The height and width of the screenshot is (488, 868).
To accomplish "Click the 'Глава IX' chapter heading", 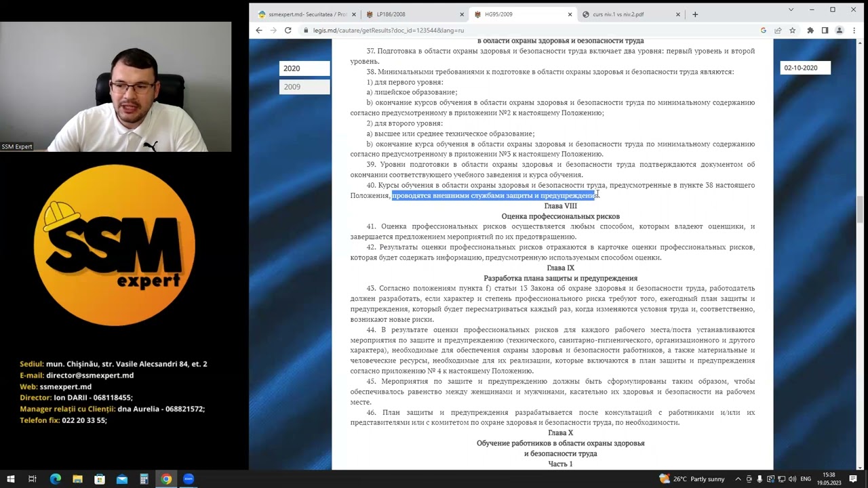I will pos(560,268).
